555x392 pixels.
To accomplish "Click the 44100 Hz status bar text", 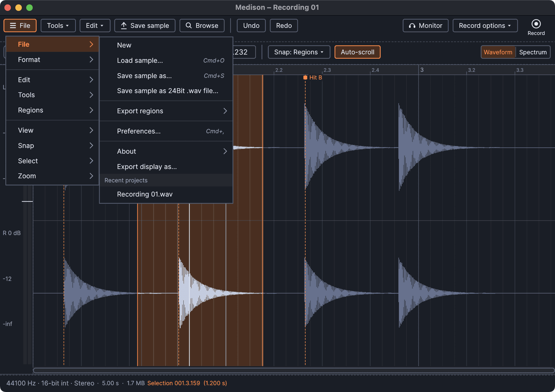I will (x=21, y=383).
